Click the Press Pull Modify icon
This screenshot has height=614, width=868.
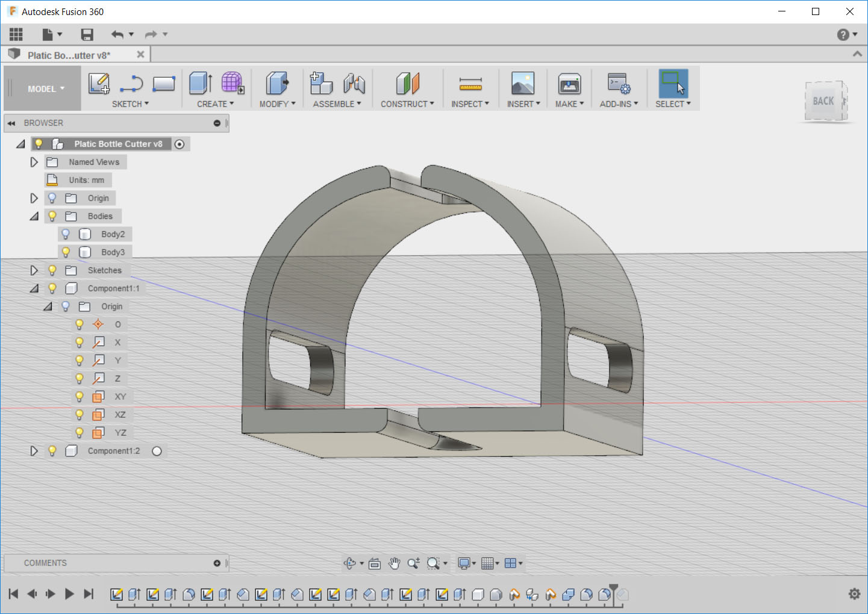point(275,84)
